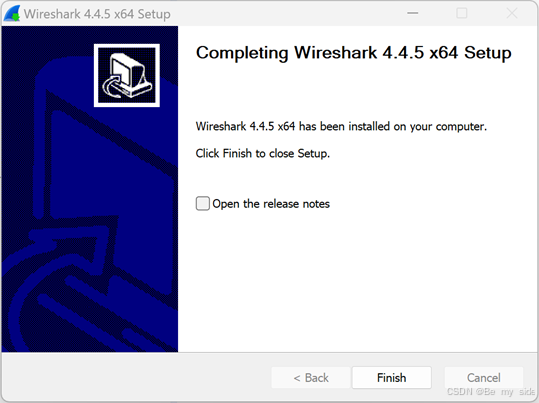Click the 'Completing Wireshark 4.4.5 x64 Setup' heading
539x403 pixels.
[353, 53]
